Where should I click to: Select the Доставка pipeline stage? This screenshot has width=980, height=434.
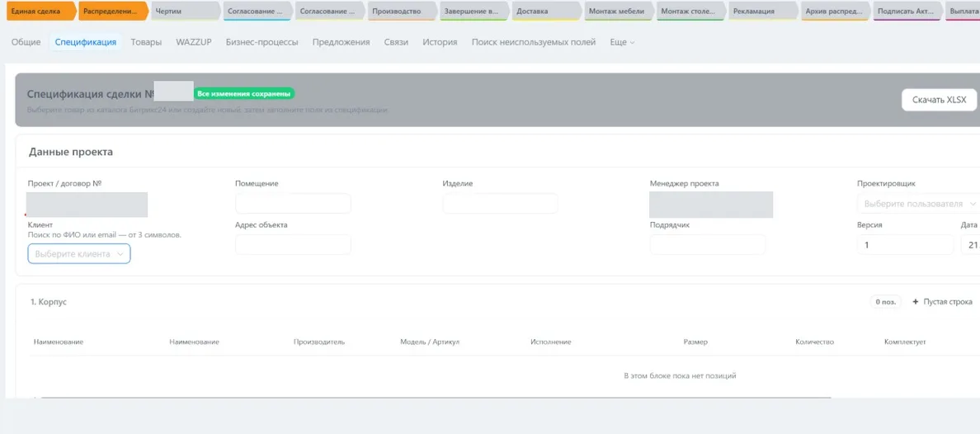pyautogui.click(x=547, y=12)
